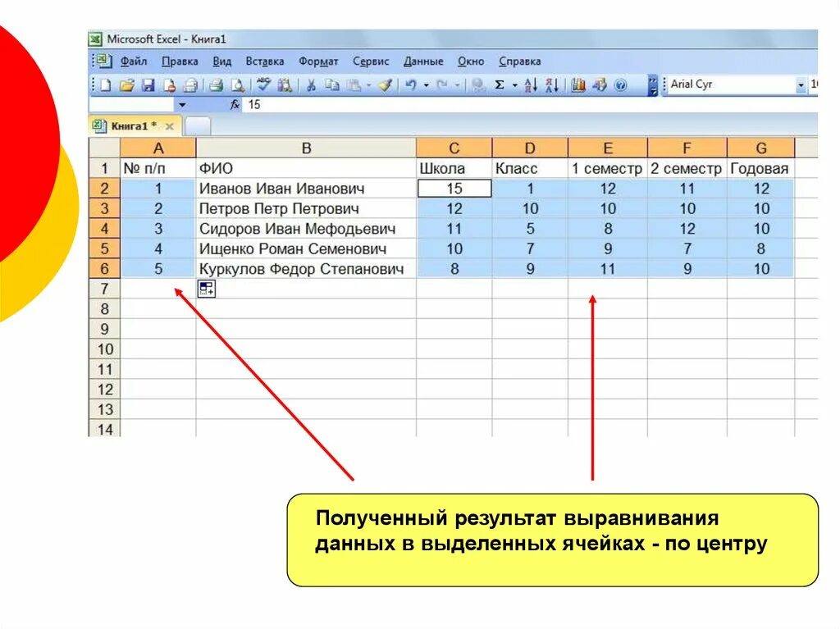Image resolution: width=840 pixels, height=629 pixels.
Task: Click the Copy icon
Action: (332, 84)
